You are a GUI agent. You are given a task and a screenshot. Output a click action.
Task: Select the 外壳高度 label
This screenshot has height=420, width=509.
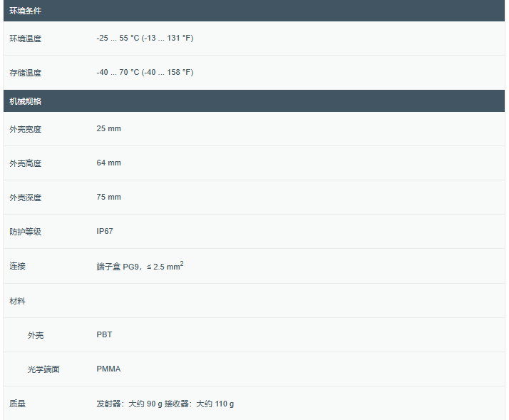coord(26,163)
